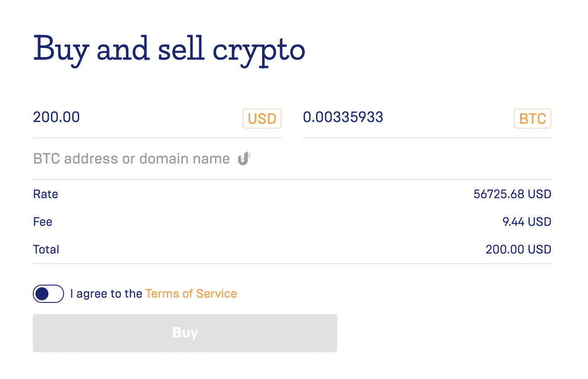
Task: Toggle the Terms of Service agreement switch
Action: click(48, 294)
